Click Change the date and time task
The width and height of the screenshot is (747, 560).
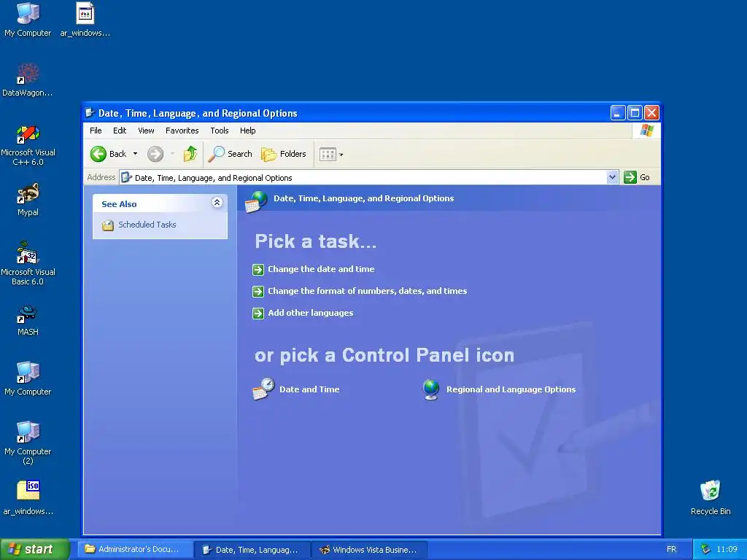[321, 269]
